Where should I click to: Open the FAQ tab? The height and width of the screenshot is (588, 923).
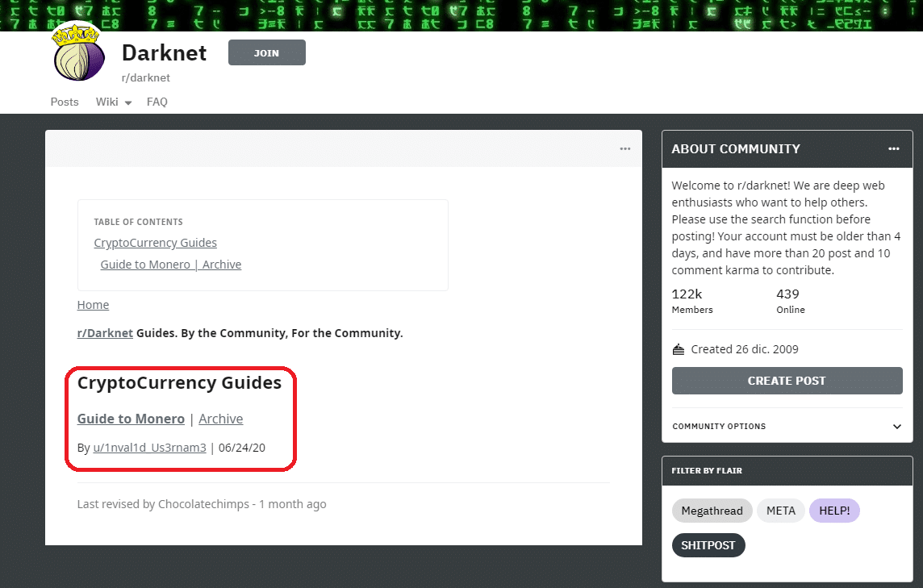157,102
